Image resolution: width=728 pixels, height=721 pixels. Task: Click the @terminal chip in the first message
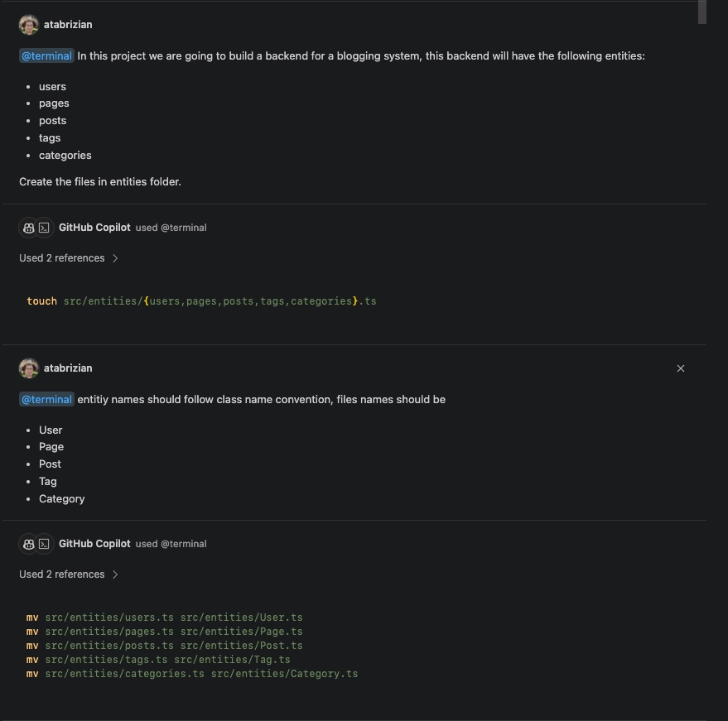click(46, 55)
